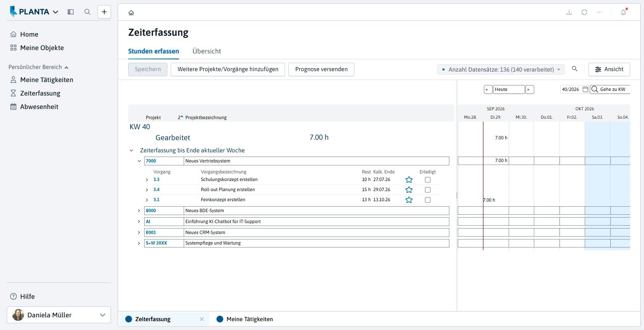Screen dimensions: 644x330
Task: Go to the home breadcrumb icon
Action: [x=131, y=13]
